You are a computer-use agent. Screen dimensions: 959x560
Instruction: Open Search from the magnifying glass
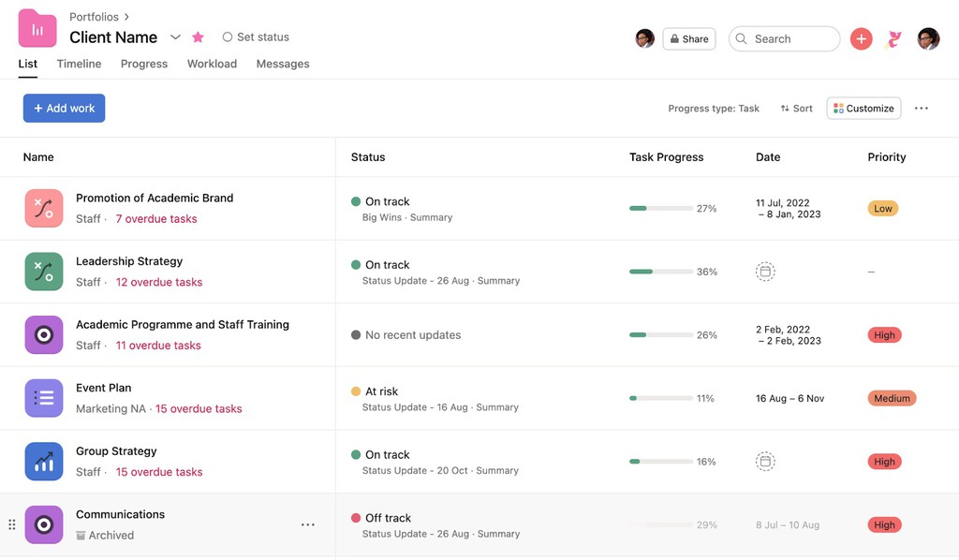point(741,38)
